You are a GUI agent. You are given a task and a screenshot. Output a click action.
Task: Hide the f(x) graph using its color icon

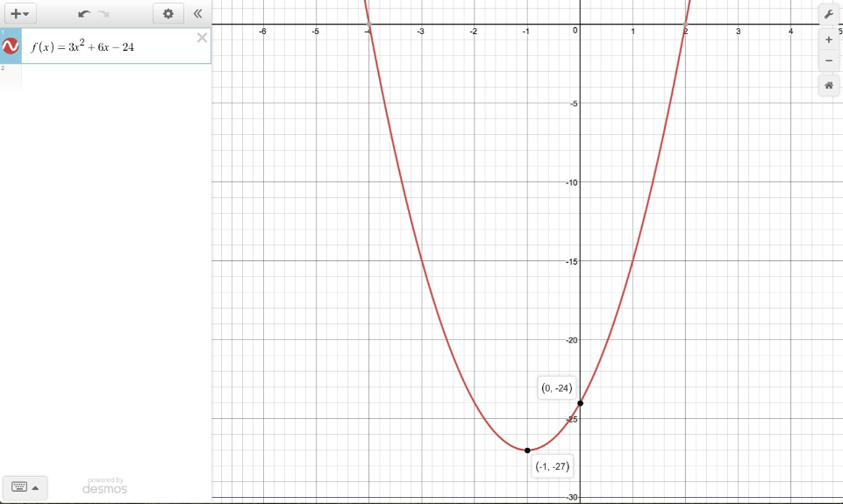point(11,46)
